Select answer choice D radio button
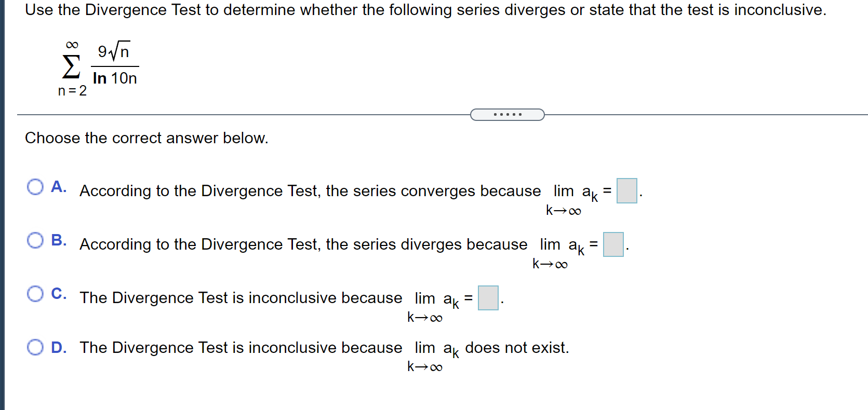The image size is (868, 410). pyautogui.click(x=35, y=347)
